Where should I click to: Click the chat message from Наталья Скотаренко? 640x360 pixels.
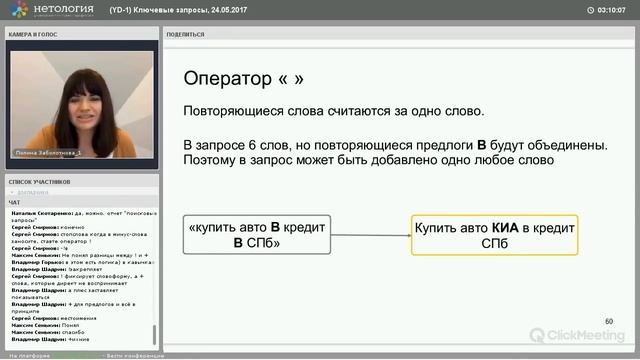(84, 217)
